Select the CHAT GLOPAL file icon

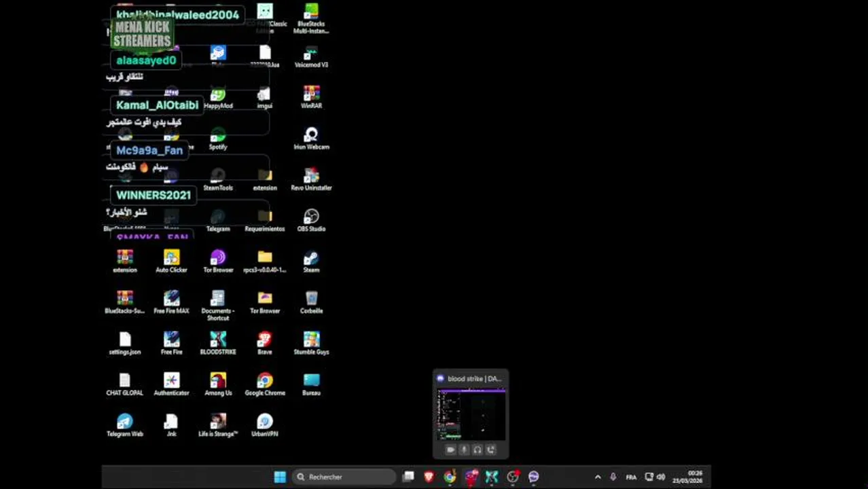point(125,384)
